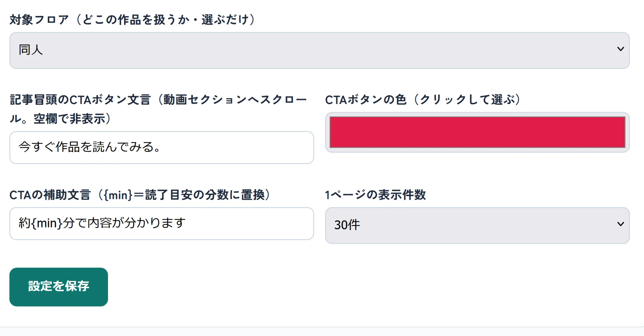The image size is (644, 336).
Task: Open the 1ページの表示件数 dropdown showing 30件
Action: [x=477, y=225]
